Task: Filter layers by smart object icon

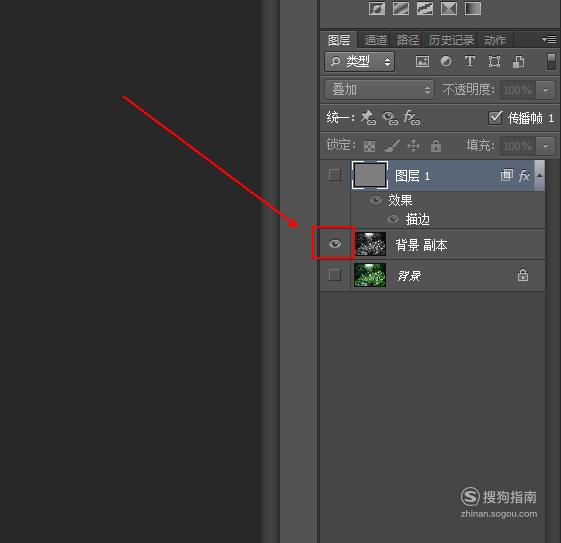Action: pos(518,62)
